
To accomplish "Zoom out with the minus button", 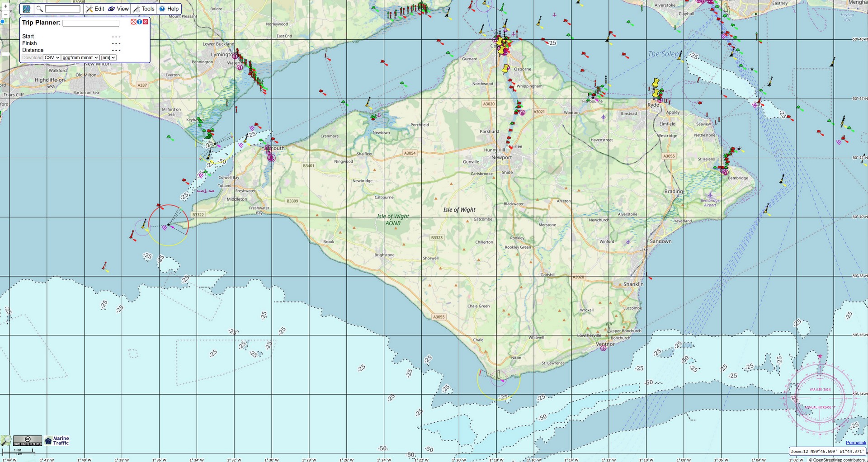I will click(x=5, y=14).
